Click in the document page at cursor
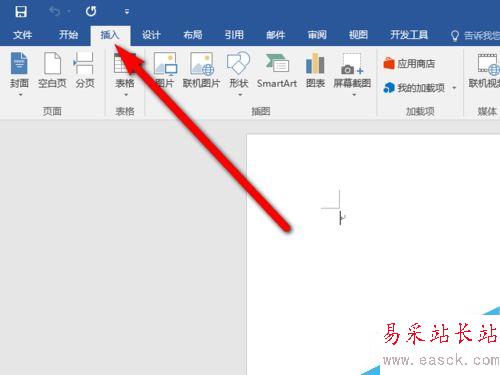Screen dimensions: 500x375 click(x=340, y=217)
